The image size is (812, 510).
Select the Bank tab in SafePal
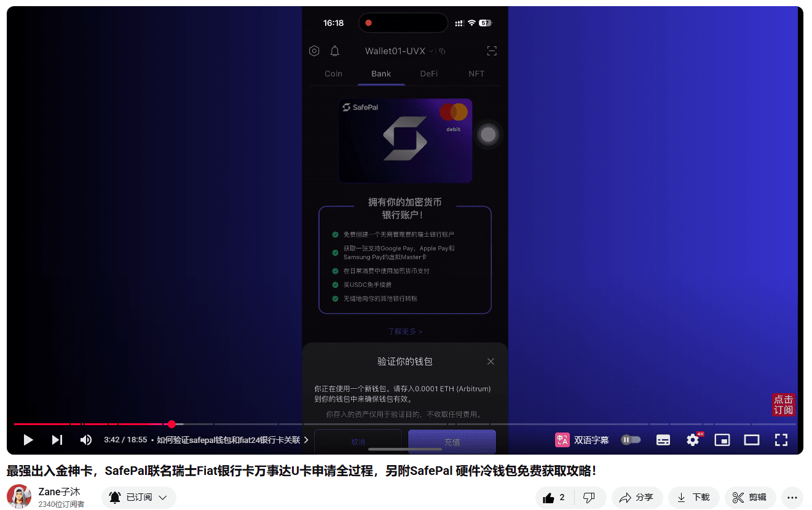coord(381,74)
